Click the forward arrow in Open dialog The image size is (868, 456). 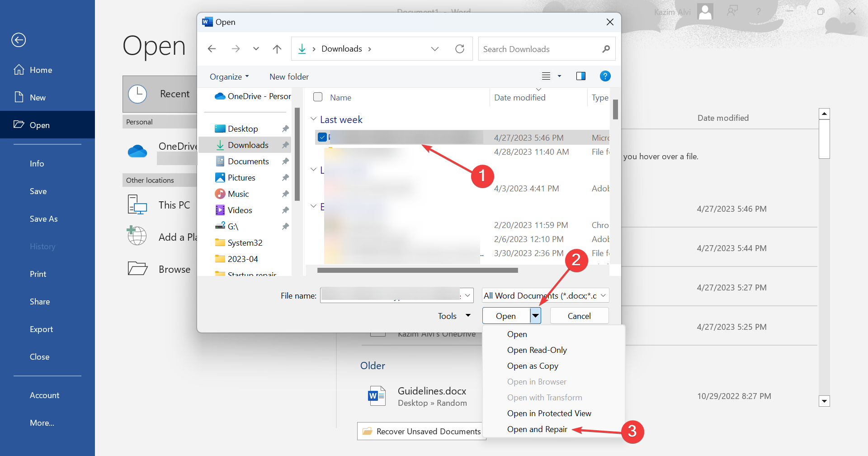[236, 49]
